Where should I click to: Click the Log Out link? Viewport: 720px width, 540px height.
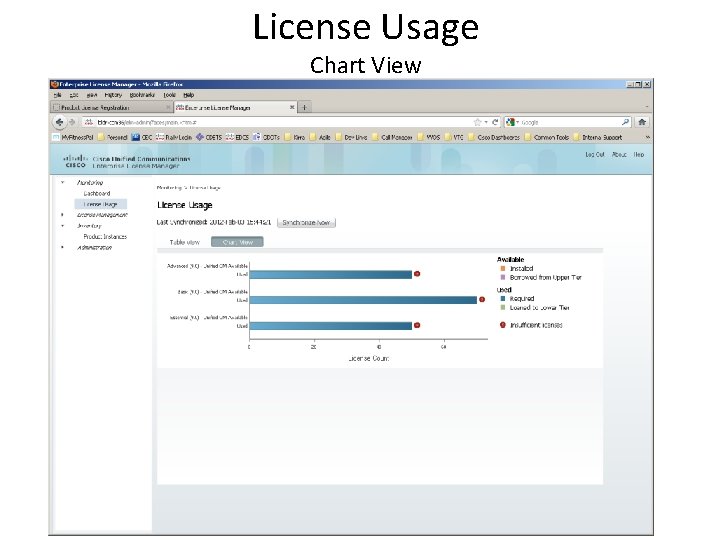(595, 155)
